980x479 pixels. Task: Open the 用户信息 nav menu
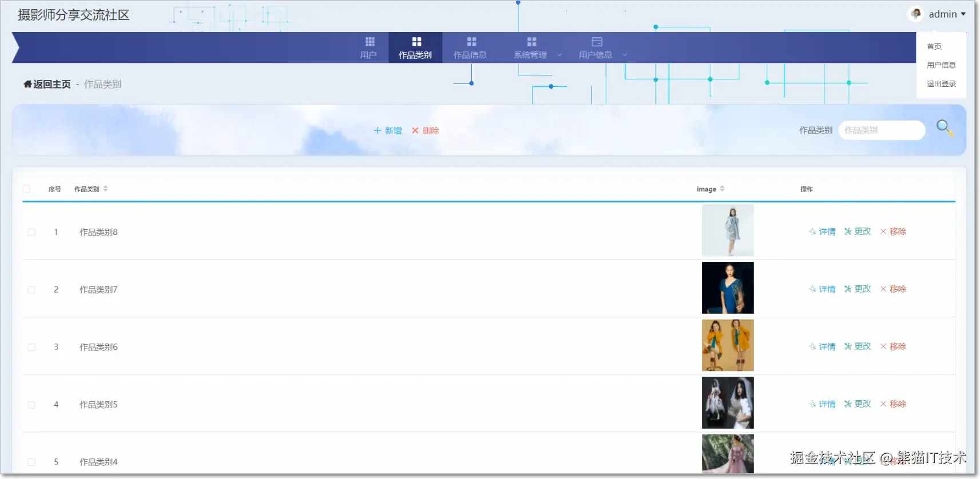[596, 47]
